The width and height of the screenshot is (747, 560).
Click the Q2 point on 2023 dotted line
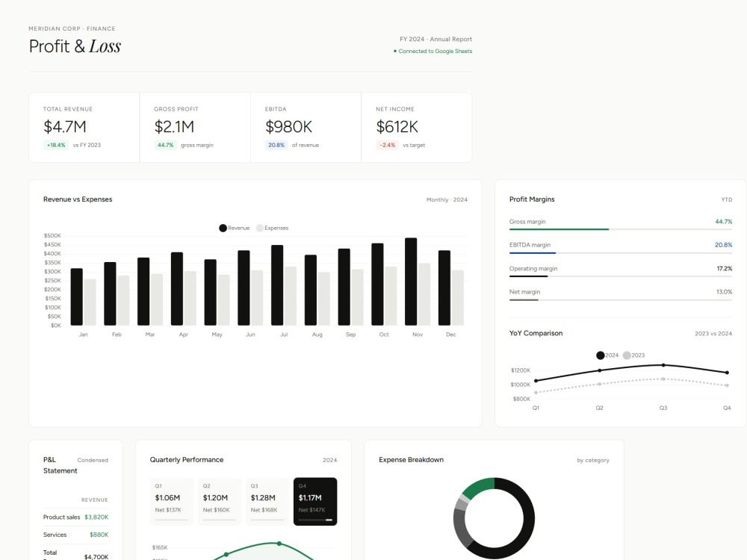(x=599, y=384)
